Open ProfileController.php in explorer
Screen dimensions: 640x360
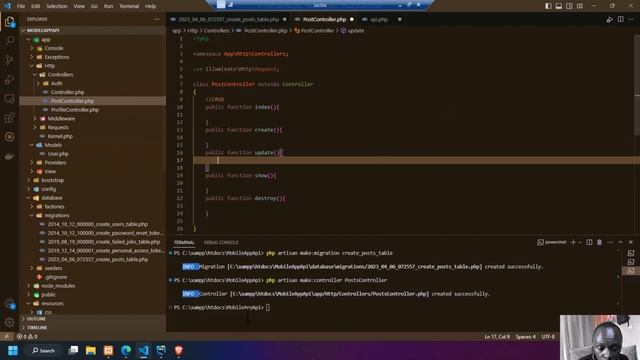[x=75, y=110]
